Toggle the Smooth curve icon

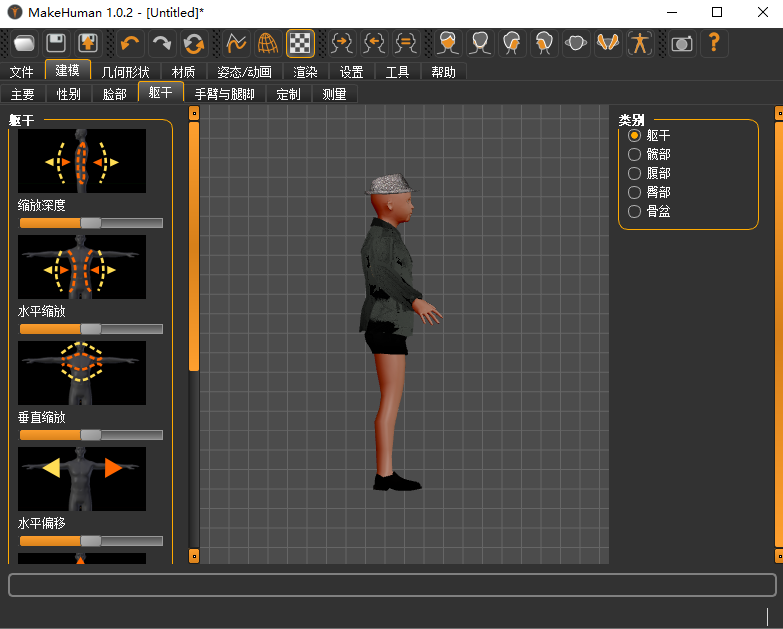(236, 43)
